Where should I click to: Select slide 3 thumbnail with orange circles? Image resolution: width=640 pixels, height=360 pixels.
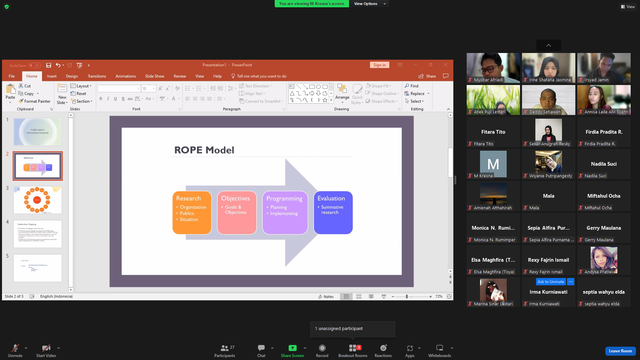click(x=38, y=200)
